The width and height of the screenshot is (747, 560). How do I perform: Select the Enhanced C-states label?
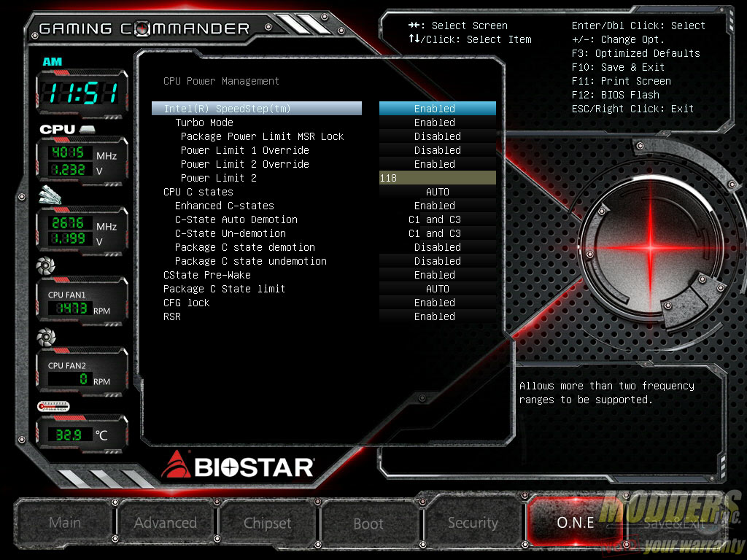coord(225,205)
